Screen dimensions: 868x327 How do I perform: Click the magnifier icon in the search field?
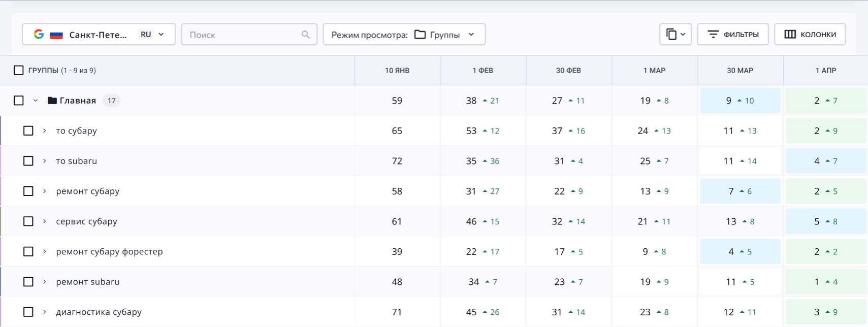pyautogui.click(x=305, y=35)
